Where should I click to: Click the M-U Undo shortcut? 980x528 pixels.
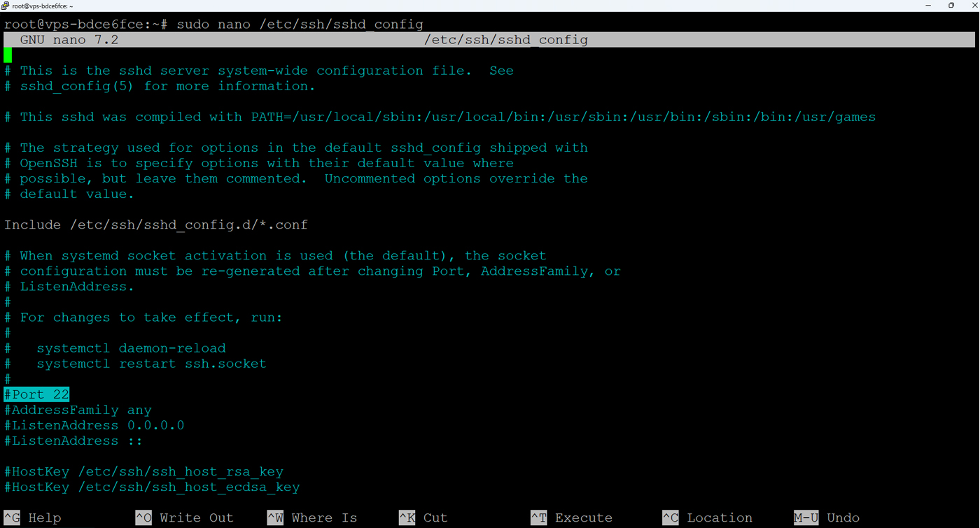(x=826, y=518)
